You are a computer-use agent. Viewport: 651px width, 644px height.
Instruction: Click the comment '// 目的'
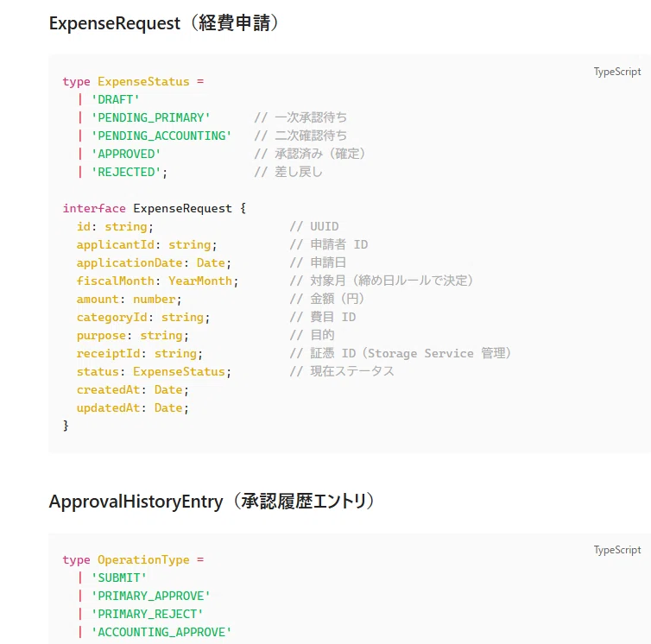[312, 336]
